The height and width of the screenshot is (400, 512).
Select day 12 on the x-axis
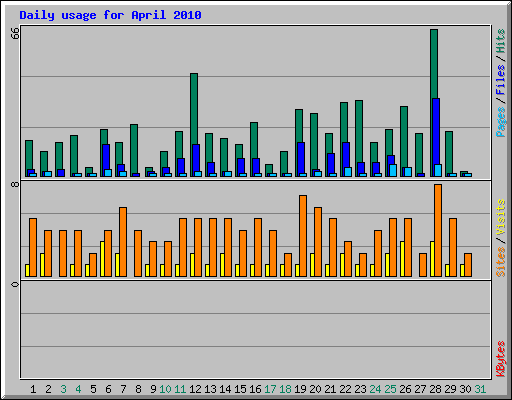pyautogui.click(x=195, y=389)
